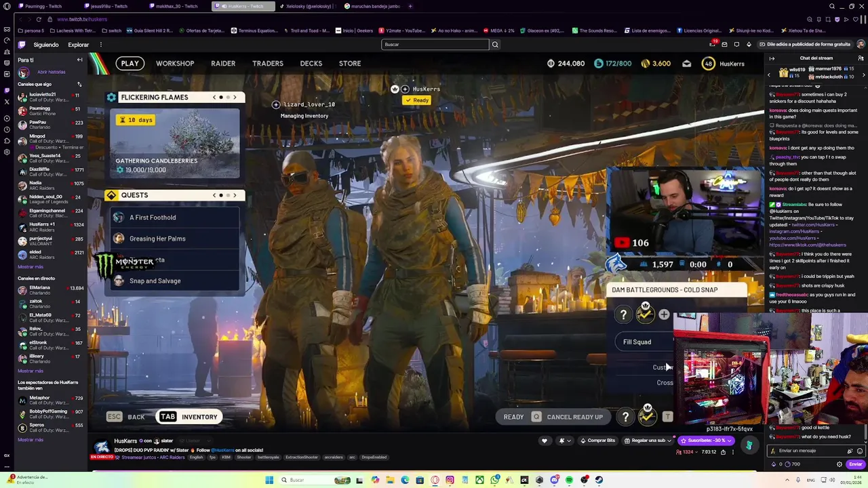Open the stream share icon

(x=723, y=452)
